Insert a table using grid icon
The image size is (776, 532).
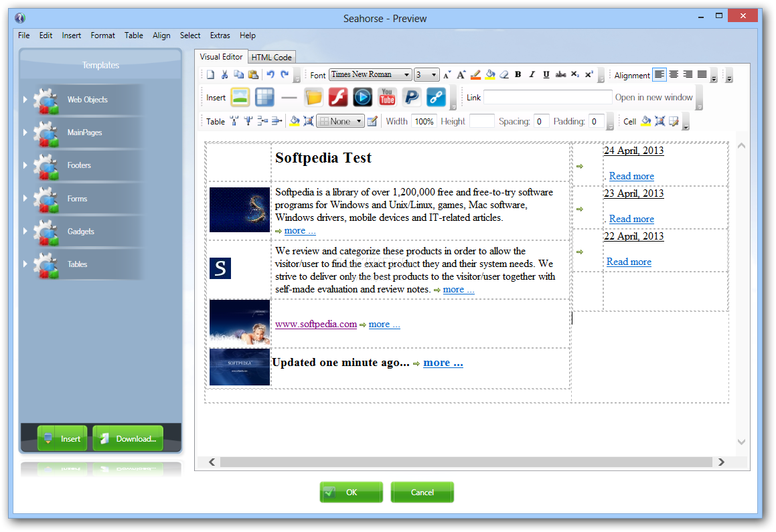(264, 98)
